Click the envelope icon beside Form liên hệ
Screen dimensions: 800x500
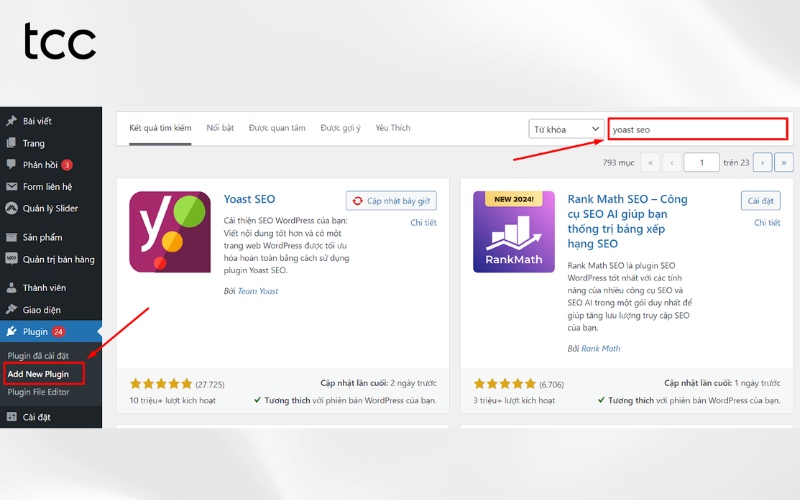11,187
